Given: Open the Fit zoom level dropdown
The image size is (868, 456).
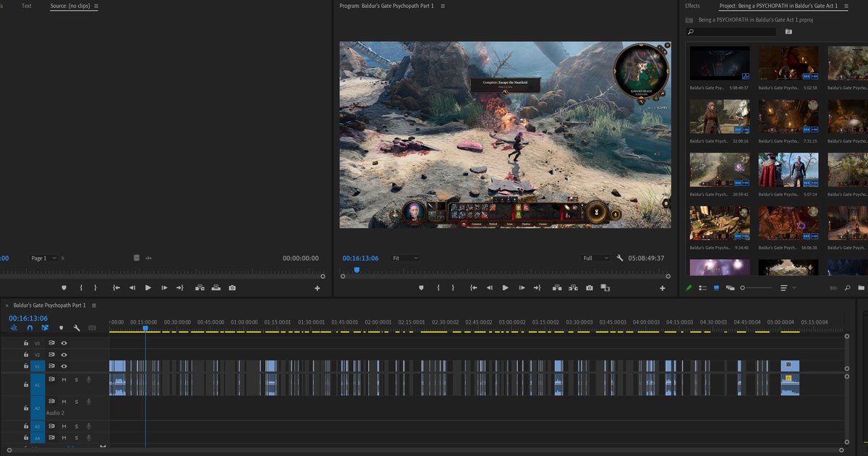Looking at the screenshot, I should pyautogui.click(x=405, y=258).
